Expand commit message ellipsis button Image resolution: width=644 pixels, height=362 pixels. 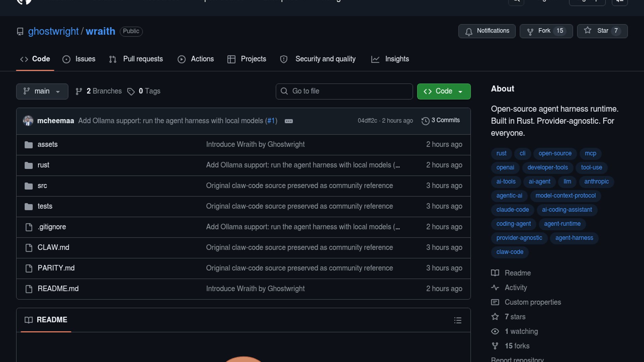[x=288, y=121]
